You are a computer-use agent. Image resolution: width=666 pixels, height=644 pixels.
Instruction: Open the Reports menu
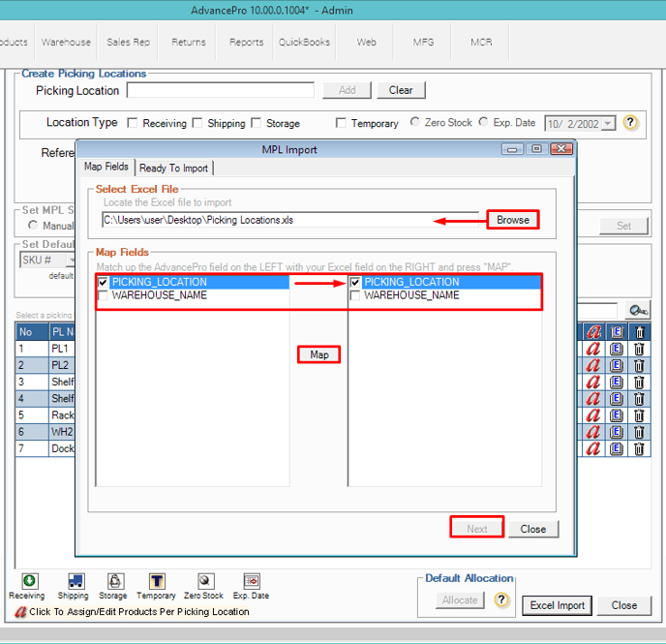coord(246,42)
